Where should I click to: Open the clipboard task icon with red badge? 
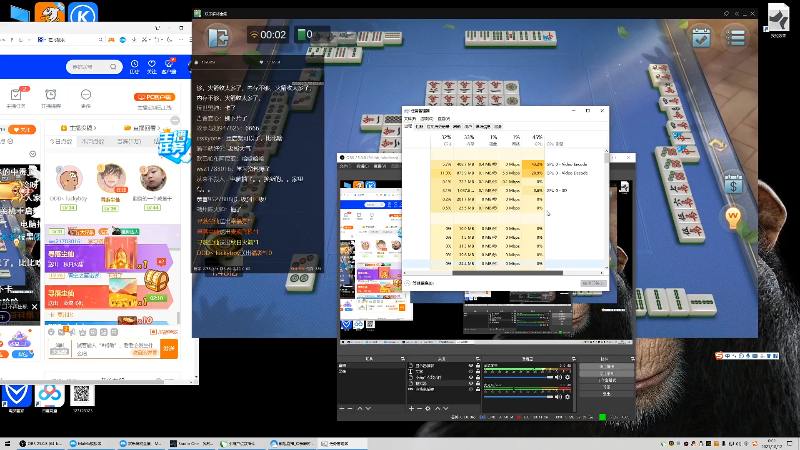point(16,94)
